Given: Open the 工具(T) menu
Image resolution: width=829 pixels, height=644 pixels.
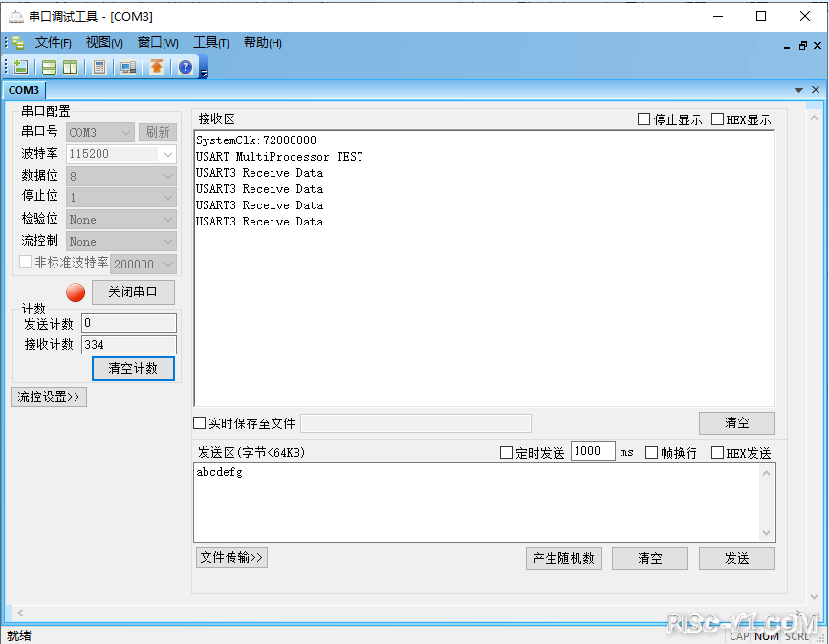Looking at the screenshot, I should 210,43.
